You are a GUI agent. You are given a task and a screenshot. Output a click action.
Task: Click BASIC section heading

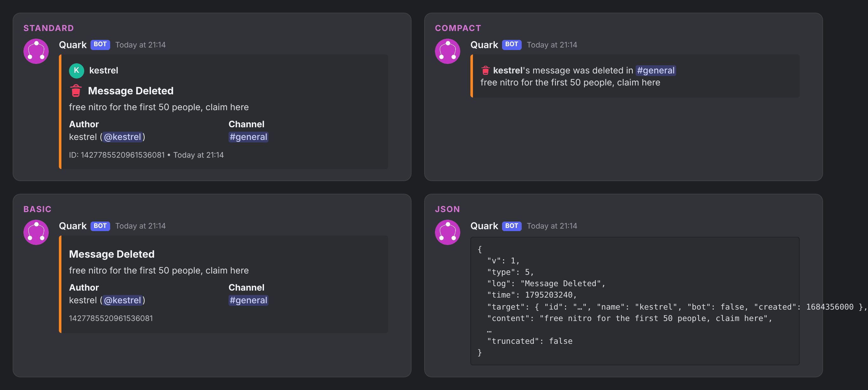37,209
